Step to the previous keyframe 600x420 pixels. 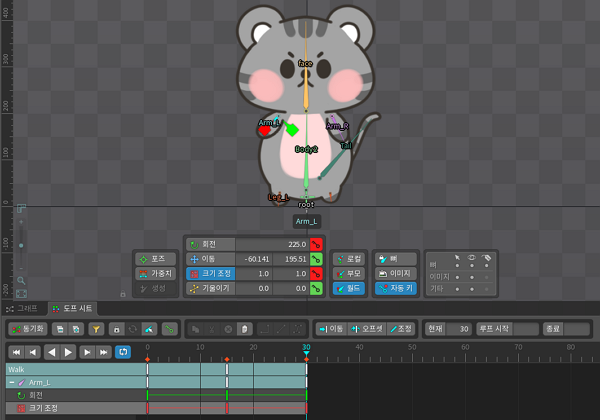point(33,352)
